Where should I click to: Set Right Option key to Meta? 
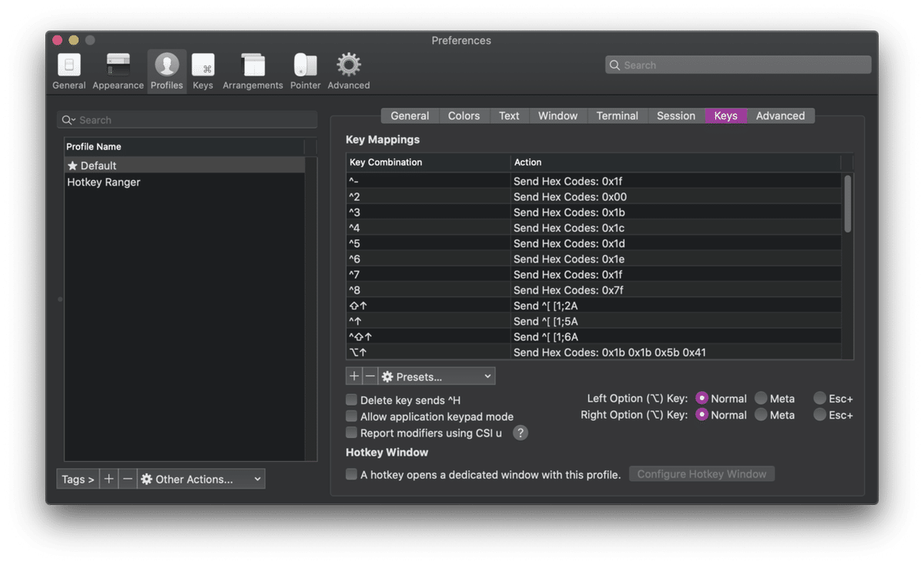coord(761,415)
